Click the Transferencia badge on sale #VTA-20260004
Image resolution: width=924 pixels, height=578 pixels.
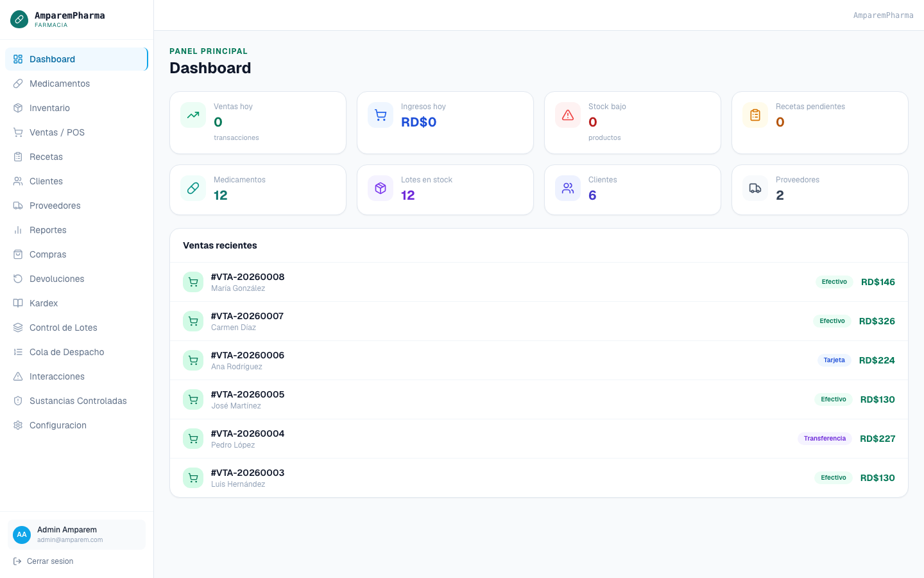click(825, 439)
